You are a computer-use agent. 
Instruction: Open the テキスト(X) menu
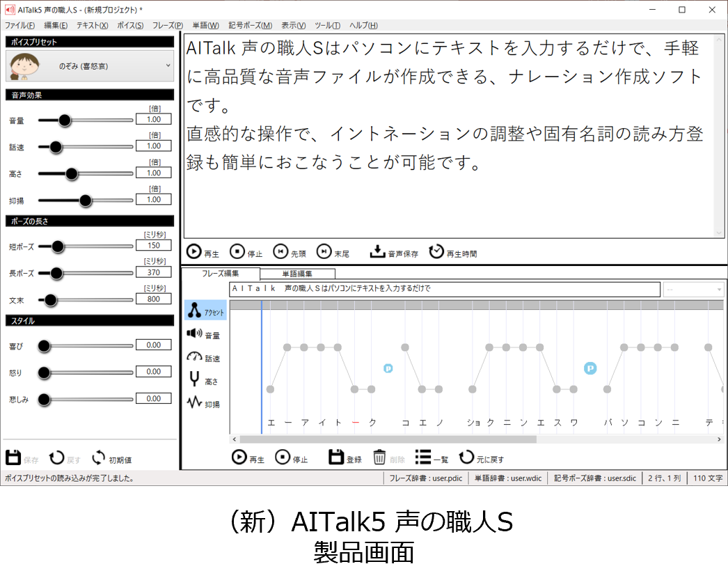pyautogui.click(x=93, y=26)
